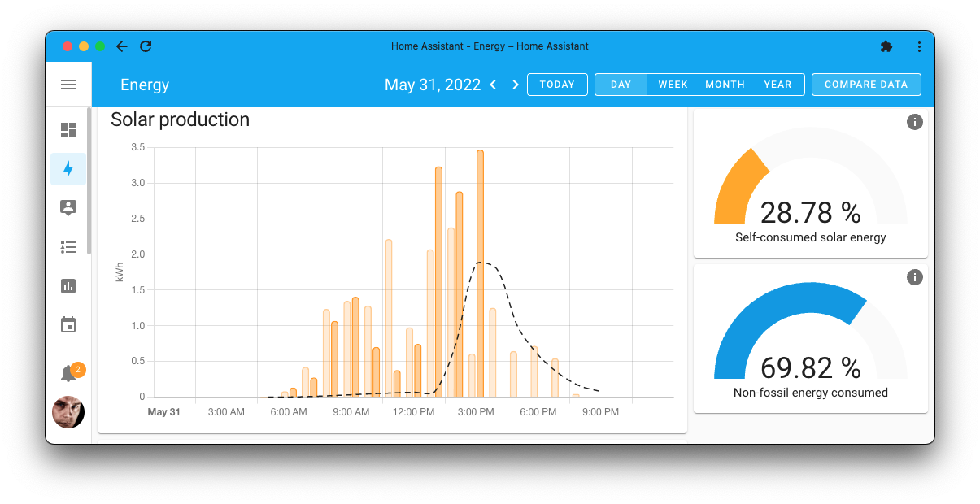The image size is (980, 504).
Task: Switch to YEAR energy view
Action: [777, 84]
